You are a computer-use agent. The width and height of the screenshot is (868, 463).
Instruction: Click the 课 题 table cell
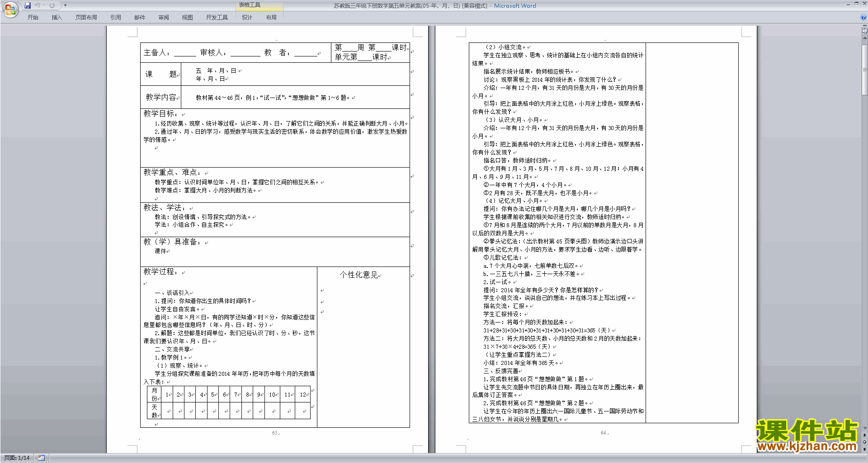161,74
